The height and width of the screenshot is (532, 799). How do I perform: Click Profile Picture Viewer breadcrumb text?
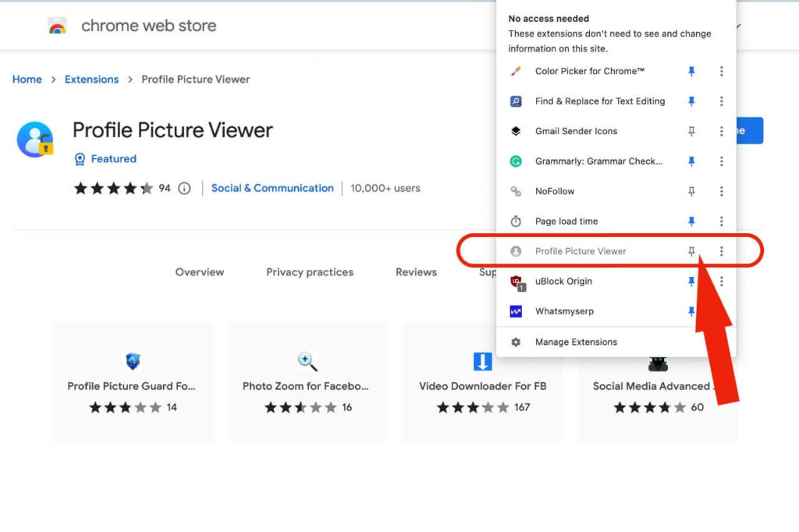[x=196, y=80]
